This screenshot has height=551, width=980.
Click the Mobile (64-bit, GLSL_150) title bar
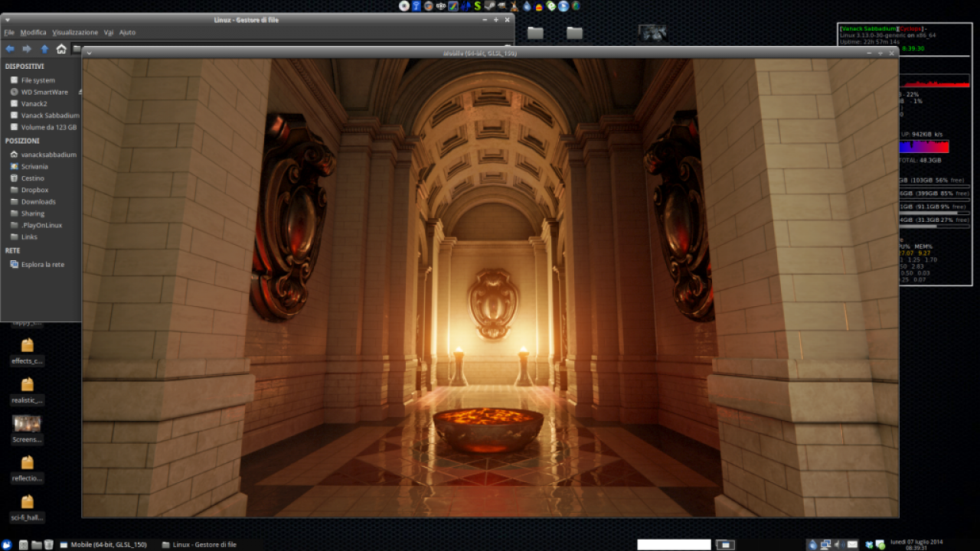pos(480,53)
